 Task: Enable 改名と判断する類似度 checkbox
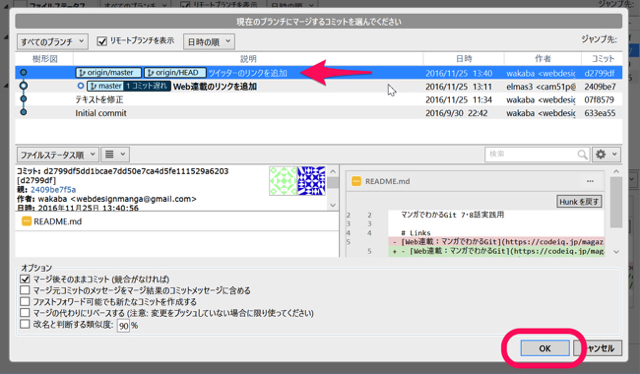(25, 325)
